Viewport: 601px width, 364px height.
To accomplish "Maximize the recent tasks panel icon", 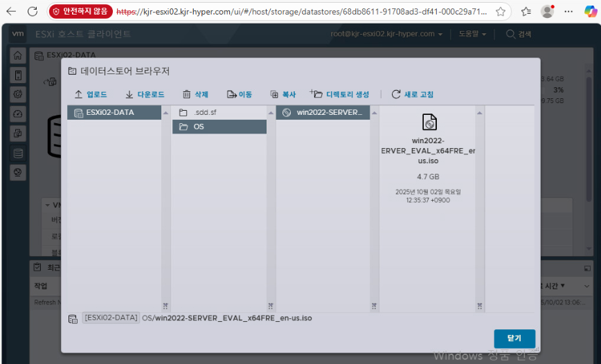I will (x=587, y=269).
